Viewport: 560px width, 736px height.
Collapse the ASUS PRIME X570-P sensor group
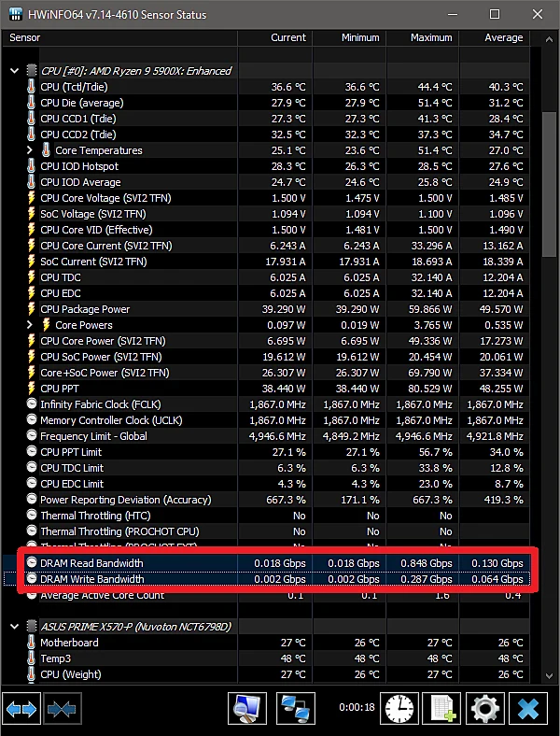click(x=15, y=627)
